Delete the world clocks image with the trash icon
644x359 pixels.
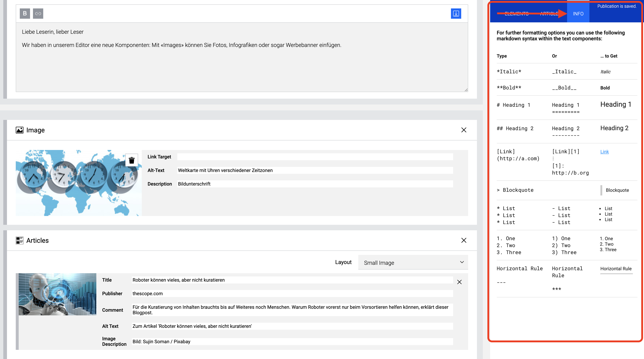132,160
